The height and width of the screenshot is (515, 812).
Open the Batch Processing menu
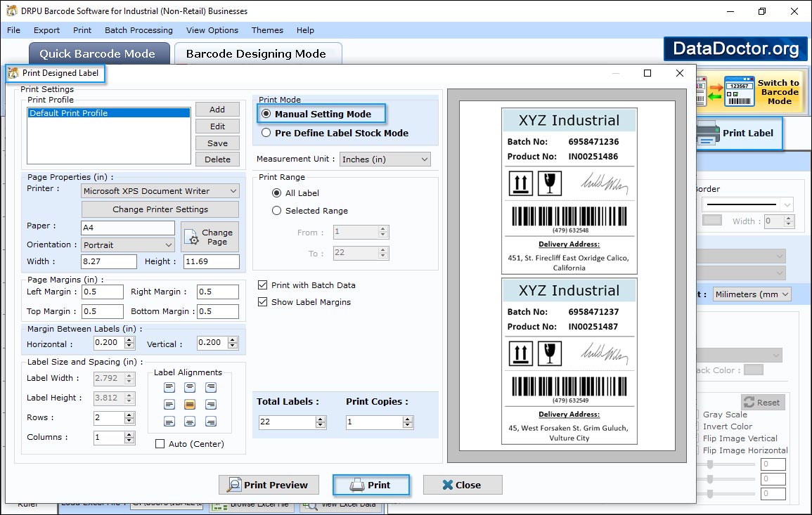point(138,30)
